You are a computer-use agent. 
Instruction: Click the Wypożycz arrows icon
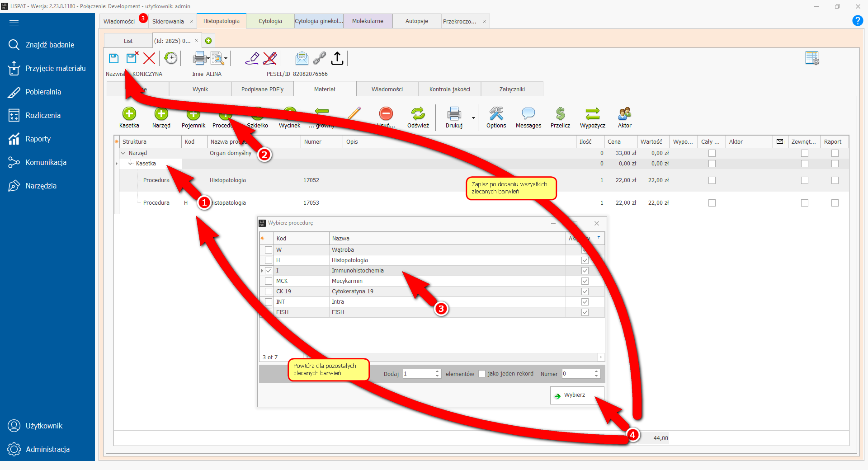pos(592,114)
